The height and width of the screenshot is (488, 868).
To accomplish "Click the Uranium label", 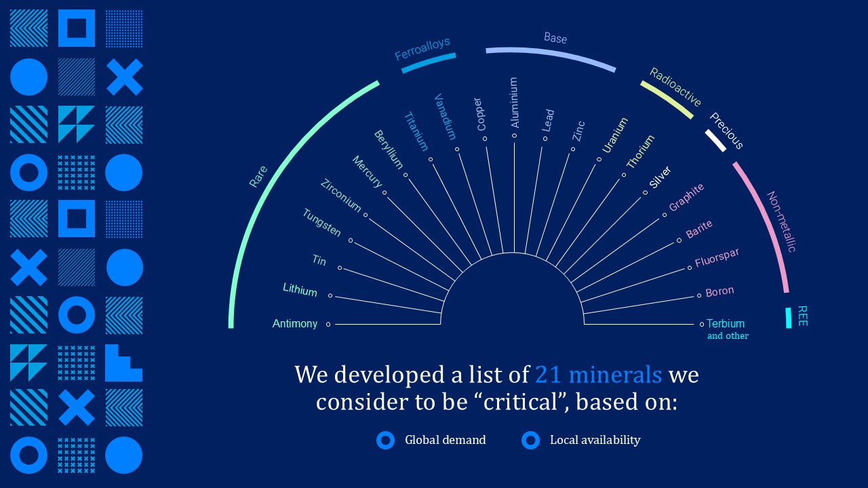I will 615,135.
